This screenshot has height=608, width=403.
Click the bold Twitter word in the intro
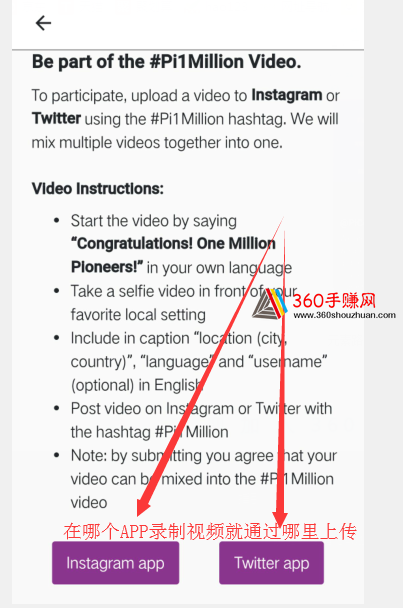click(x=56, y=118)
